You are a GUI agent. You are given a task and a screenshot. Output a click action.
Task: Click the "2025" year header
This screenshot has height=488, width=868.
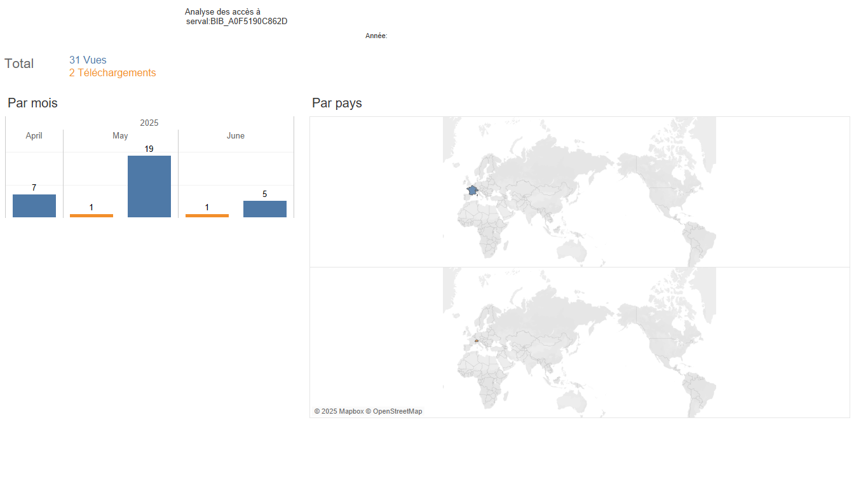tap(149, 123)
